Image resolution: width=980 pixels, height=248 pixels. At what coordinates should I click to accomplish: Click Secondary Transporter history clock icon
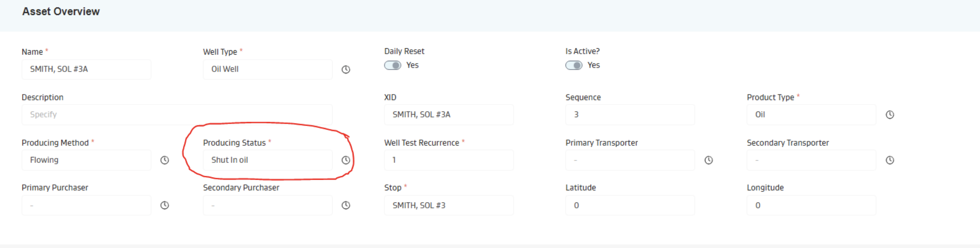coord(890,160)
